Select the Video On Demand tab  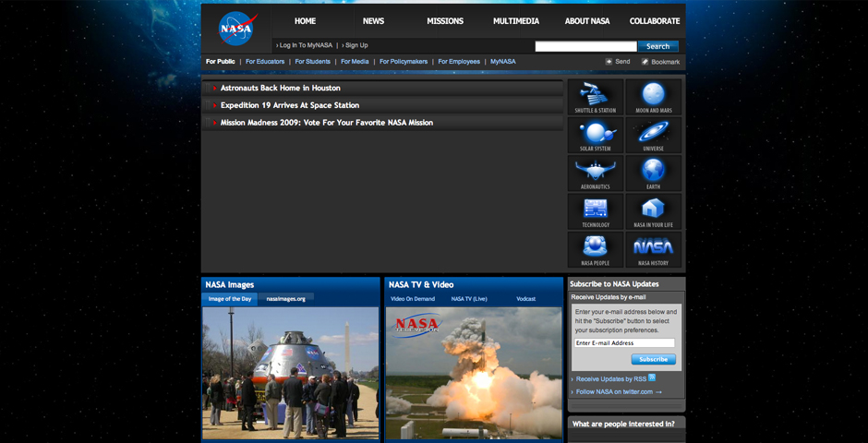pos(413,299)
